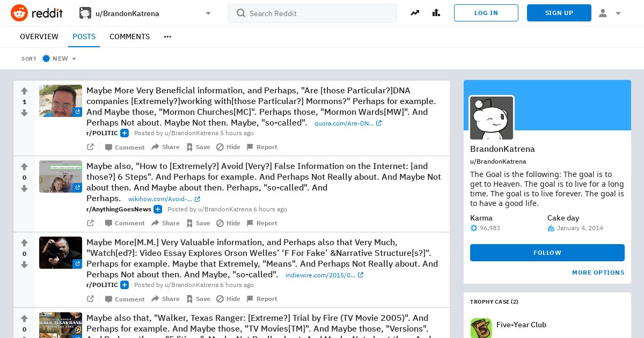Downvote the Orson Welles video essay post

click(24, 264)
